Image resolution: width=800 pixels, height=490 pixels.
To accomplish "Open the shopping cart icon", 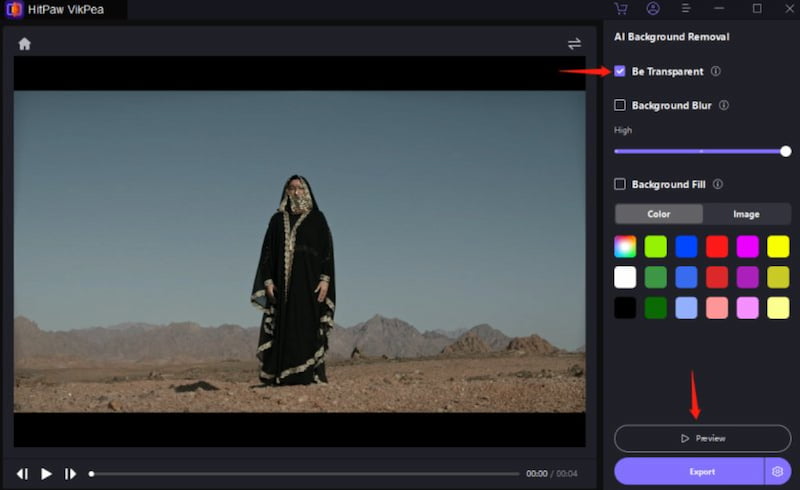I will click(621, 9).
